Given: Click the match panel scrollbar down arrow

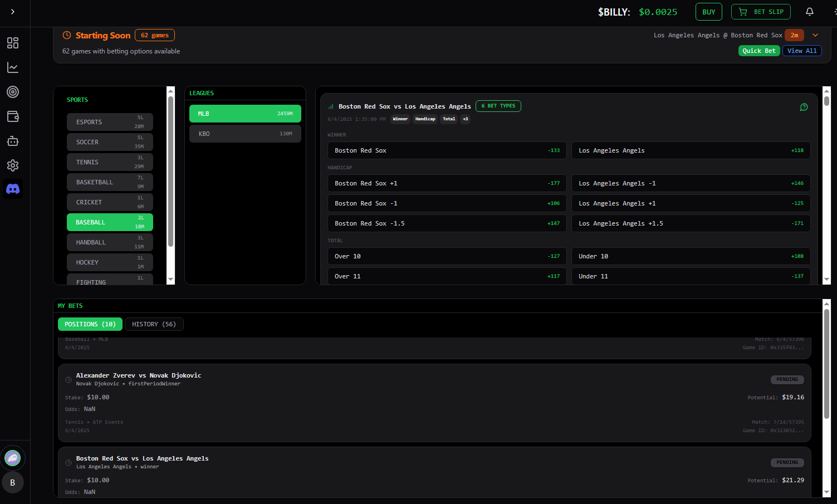Looking at the screenshot, I should point(826,280).
